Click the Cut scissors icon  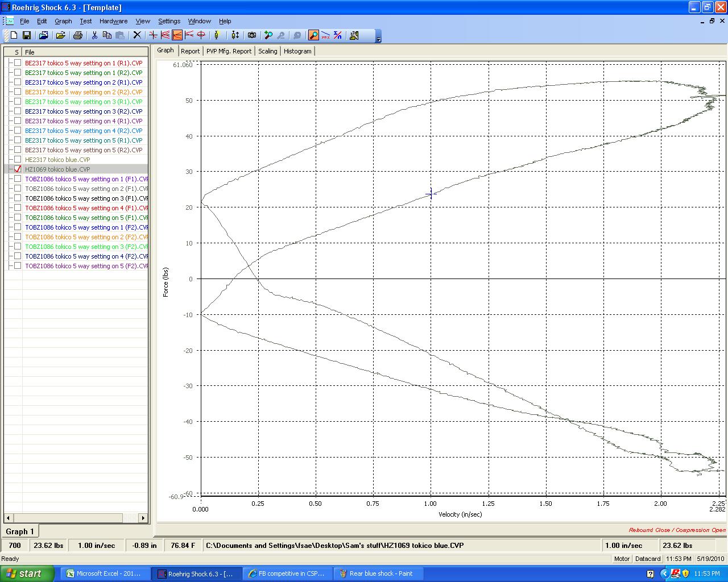(94, 35)
